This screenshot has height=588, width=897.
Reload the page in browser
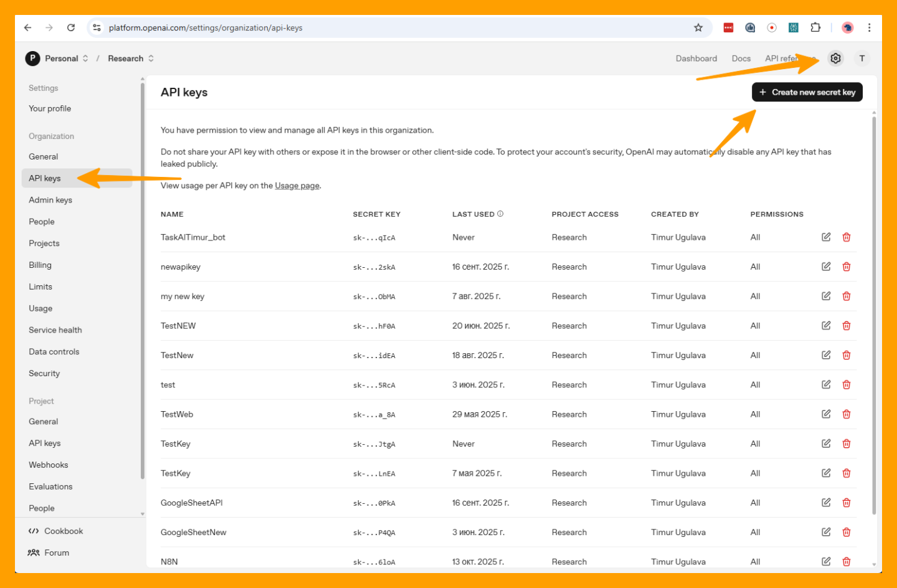[x=71, y=27]
